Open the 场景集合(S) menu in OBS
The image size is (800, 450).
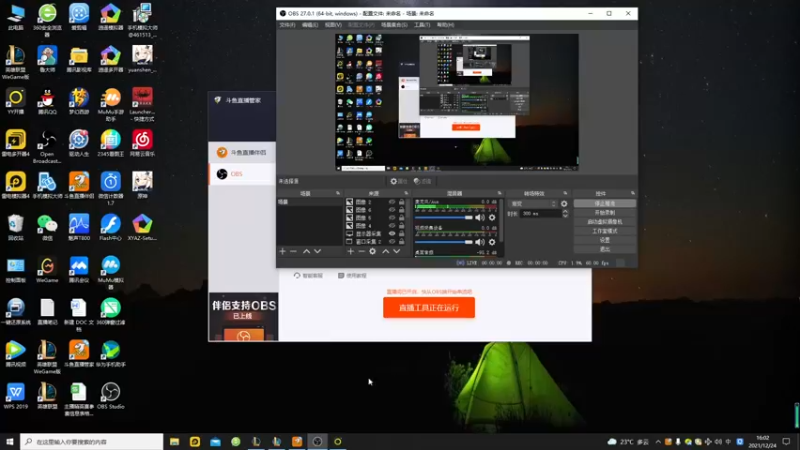click(x=394, y=25)
